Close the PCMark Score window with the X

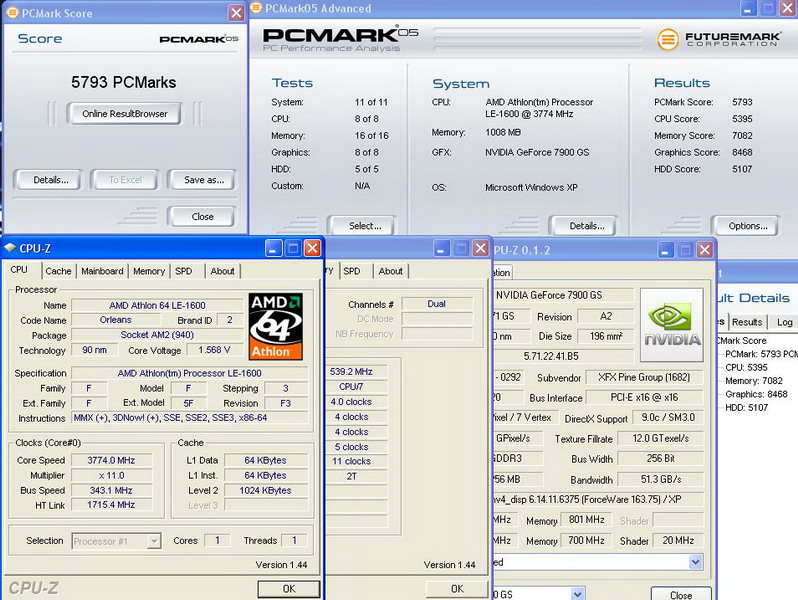(236, 13)
